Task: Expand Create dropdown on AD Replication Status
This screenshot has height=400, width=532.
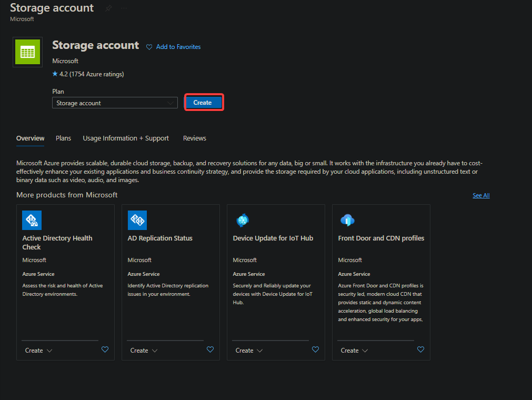Action: (x=144, y=351)
